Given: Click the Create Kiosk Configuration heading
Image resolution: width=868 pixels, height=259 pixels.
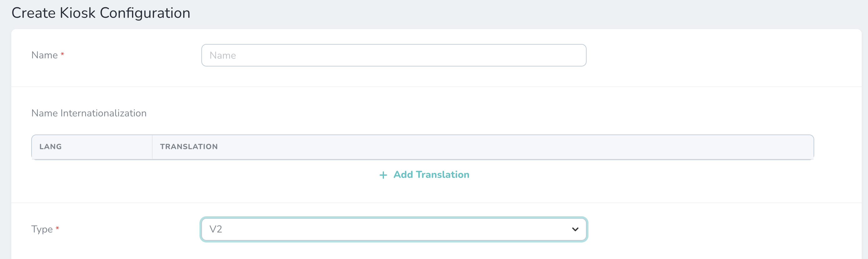Looking at the screenshot, I should (x=101, y=13).
